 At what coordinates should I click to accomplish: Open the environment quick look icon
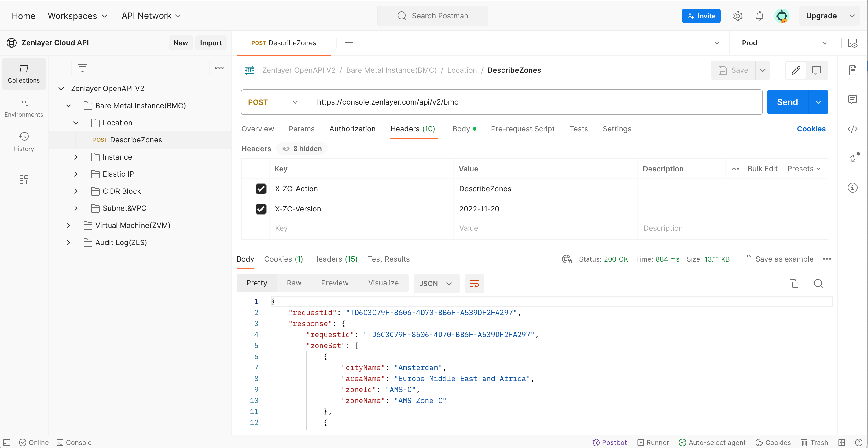click(852, 43)
